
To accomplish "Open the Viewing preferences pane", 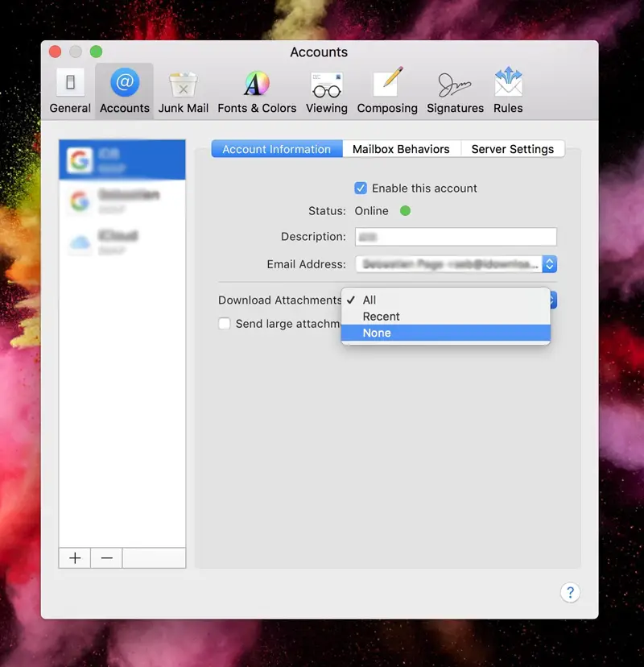I will coord(327,91).
